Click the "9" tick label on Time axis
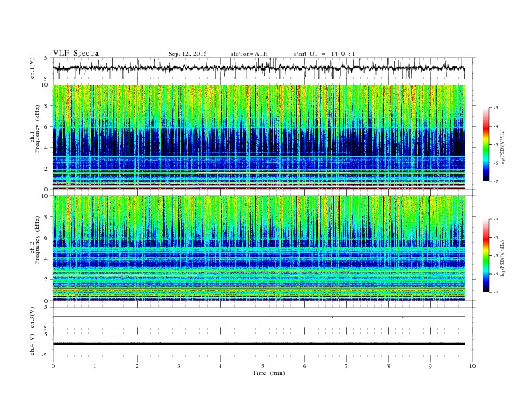Screen dimensions: 532x411 pyautogui.click(x=430, y=366)
